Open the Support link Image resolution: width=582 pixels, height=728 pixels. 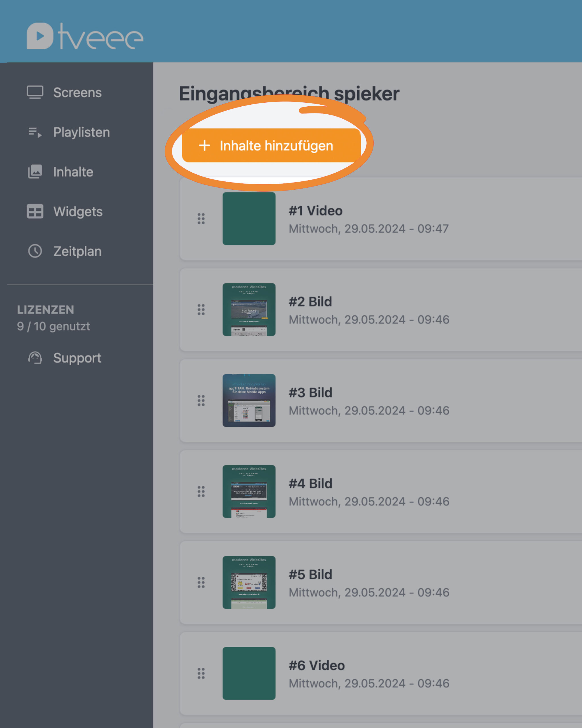(77, 358)
